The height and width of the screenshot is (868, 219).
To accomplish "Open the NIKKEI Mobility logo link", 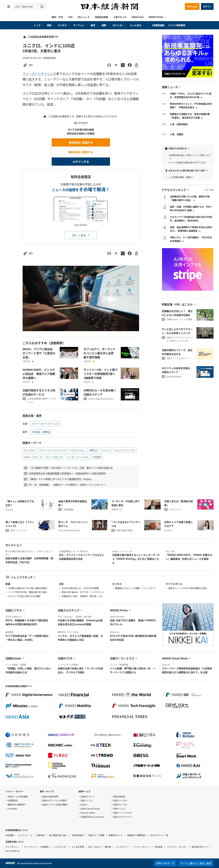I will 75,706.
